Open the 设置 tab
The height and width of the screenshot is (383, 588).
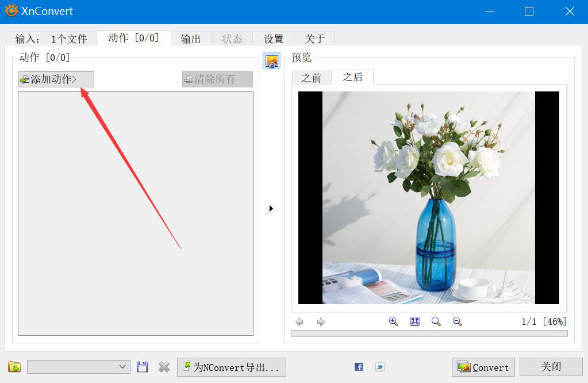[274, 39]
